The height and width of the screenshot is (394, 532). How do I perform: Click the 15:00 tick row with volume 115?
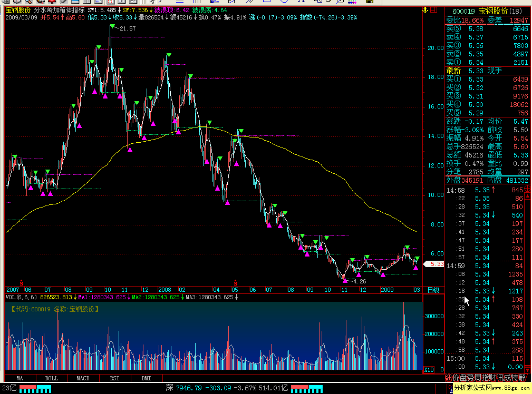(485, 358)
